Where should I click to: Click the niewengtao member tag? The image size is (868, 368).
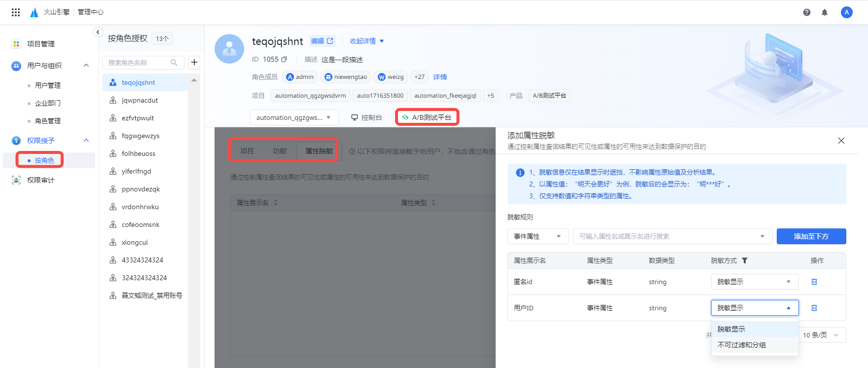point(346,77)
